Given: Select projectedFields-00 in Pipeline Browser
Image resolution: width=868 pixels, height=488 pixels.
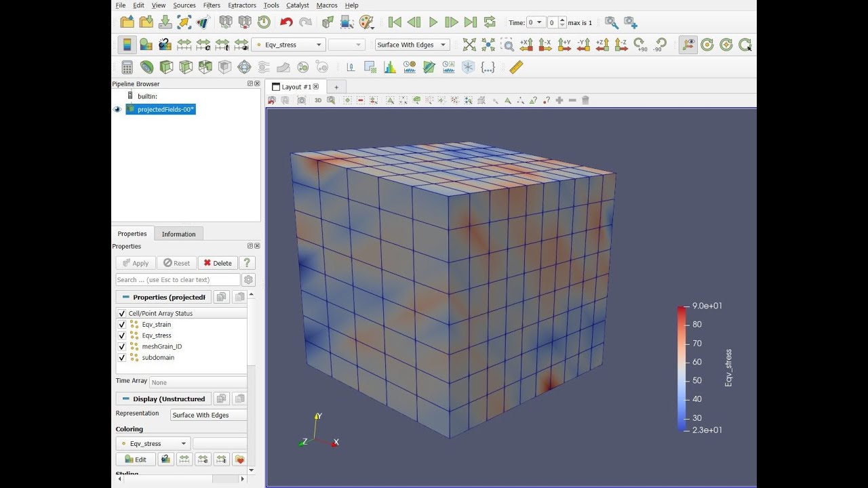Looking at the screenshot, I should [161, 109].
